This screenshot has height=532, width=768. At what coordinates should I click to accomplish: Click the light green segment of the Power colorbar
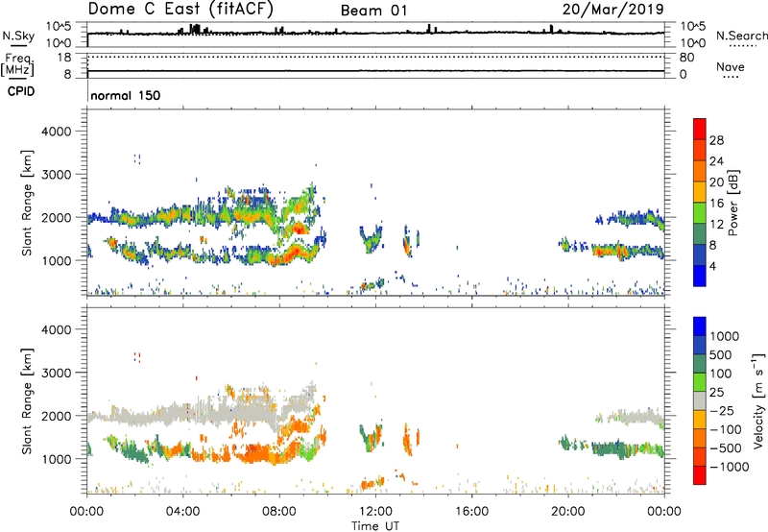click(700, 213)
